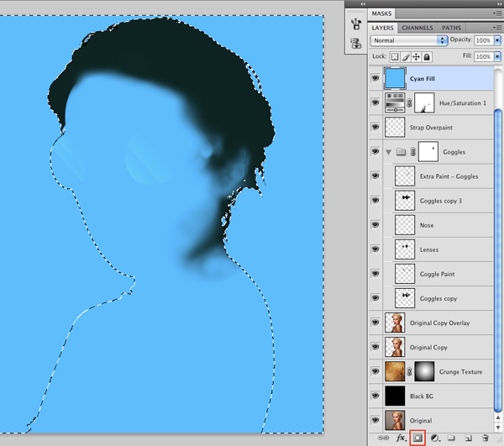Collapse panels with right double arrows
Screen dimensions: 504x446
click(500, 4)
